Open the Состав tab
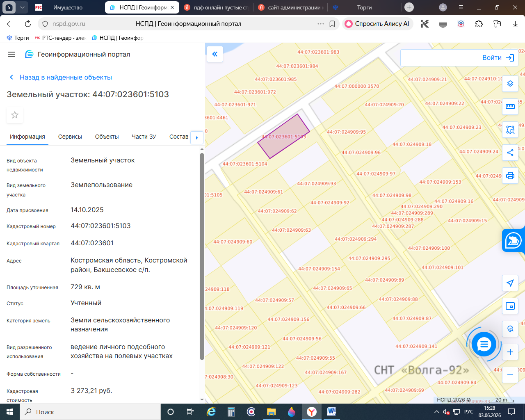The image size is (525, 420). pos(179,137)
